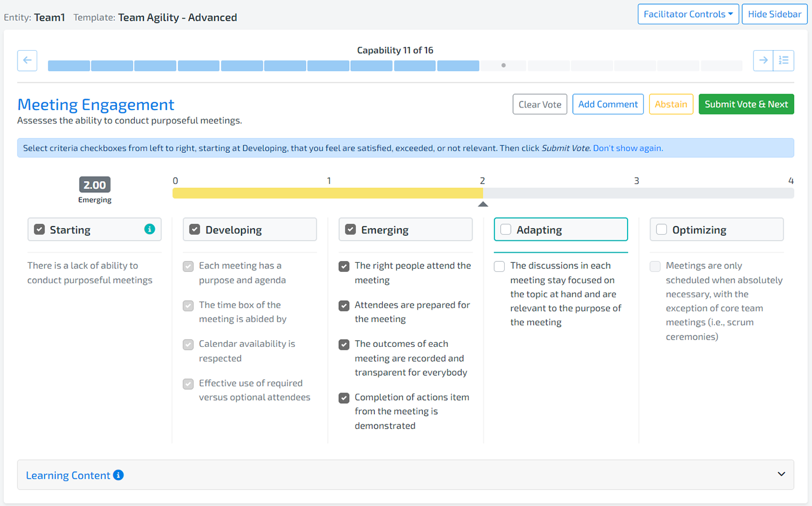Click the first capability progress segment
This screenshot has height=506, width=812.
point(69,66)
